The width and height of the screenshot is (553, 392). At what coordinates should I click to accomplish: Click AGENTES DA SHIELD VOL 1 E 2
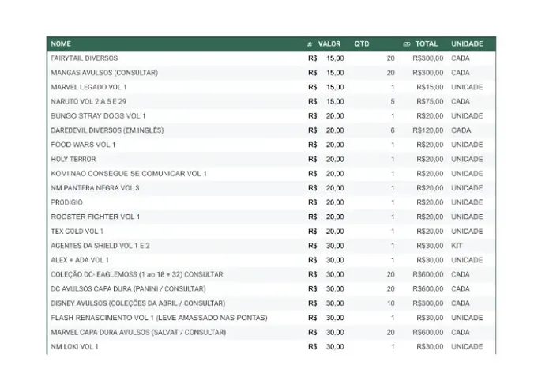click(x=100, y=246)
